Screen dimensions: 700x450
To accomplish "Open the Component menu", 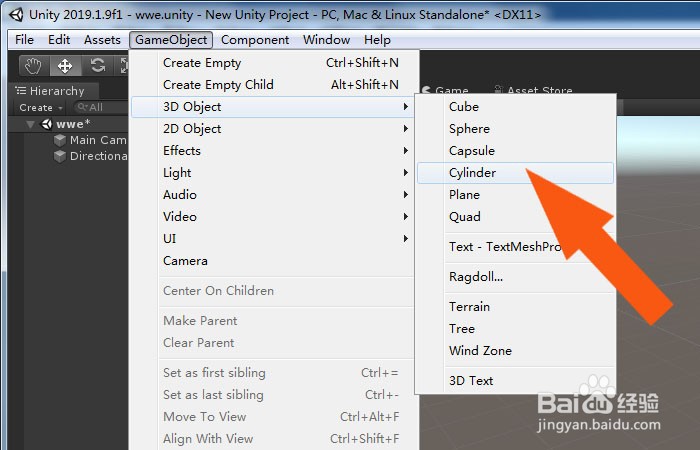I will tap(255, 40).
